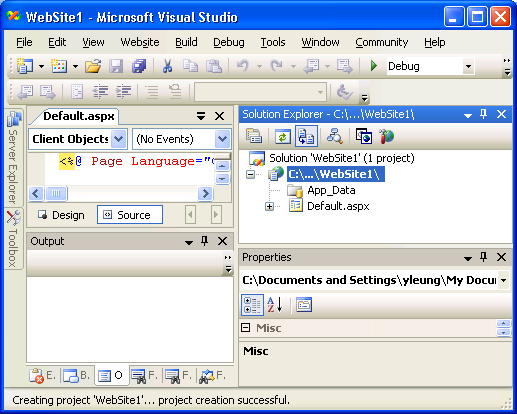Click the Cut scissors icon
This screenshot has height=414, width=517.
[x=167, y=66]
